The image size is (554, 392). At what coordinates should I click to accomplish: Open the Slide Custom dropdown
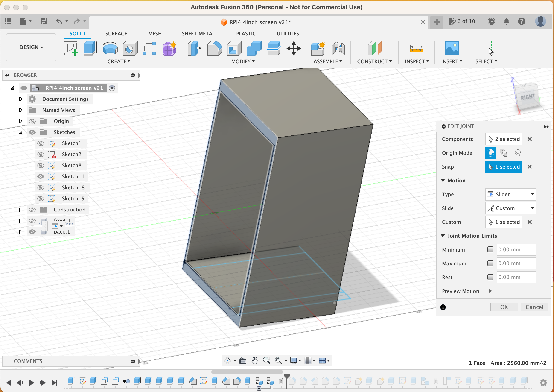click(510, 208)
